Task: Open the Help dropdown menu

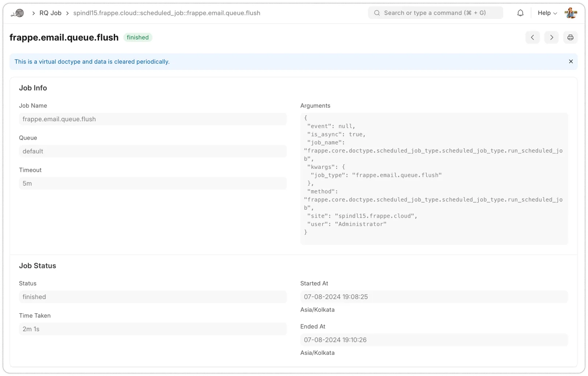Action: (545, 13)
